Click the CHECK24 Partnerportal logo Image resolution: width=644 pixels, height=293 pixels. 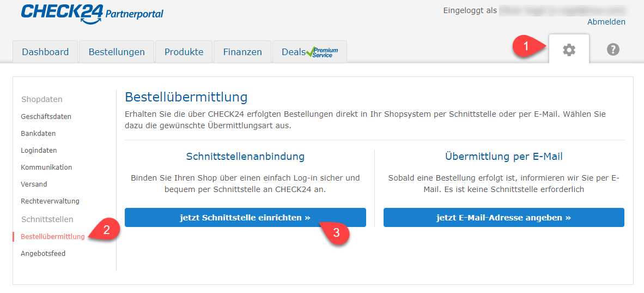[92, 13]
